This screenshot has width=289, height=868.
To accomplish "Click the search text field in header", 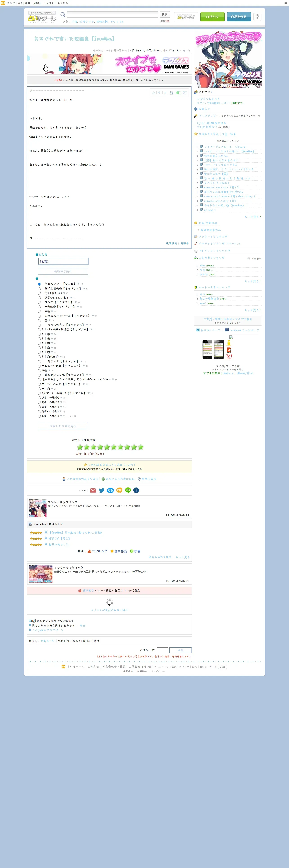I will click(x=112, y=14).
